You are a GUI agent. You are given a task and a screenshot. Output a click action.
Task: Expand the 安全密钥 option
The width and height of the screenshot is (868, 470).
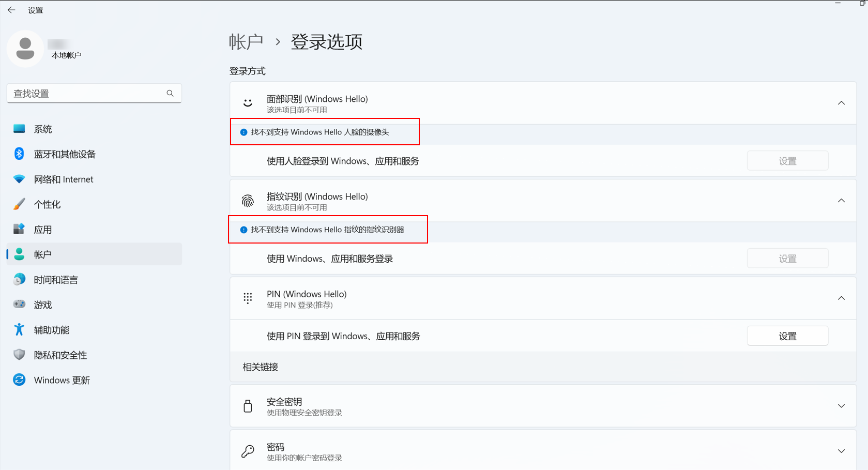841,406
